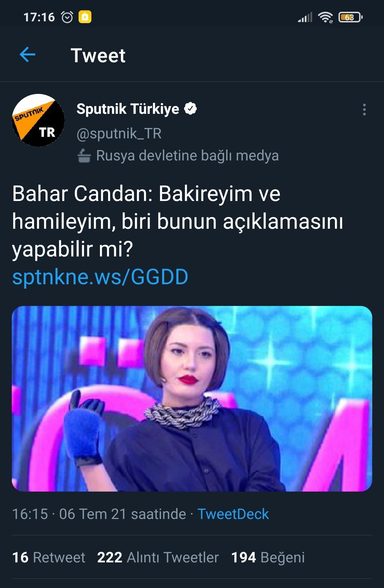Open the Rusya devletine bağlı medya label
Image resolution: width=384 pixels, height=588 pixels.
point(187,156)
